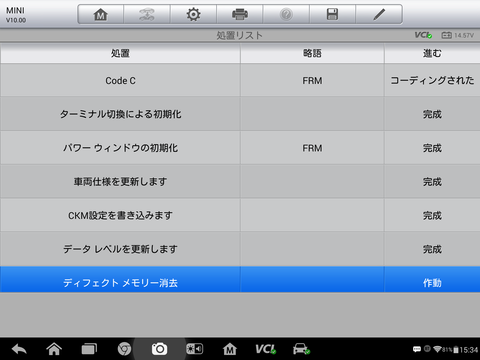Click the VCL icon in bottom bar
The image size is (480, 360).
(265, 349)
